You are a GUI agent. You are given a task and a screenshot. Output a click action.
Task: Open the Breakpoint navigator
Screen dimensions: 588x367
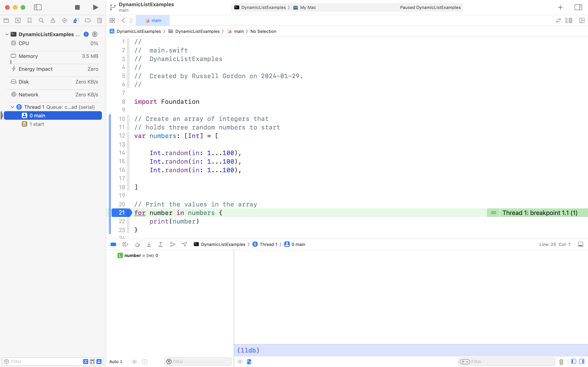(x=88, y=20)
